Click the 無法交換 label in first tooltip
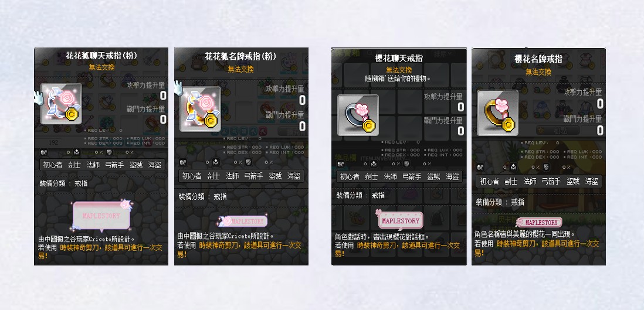644x310 pixels. pyautogui.click(x=101, y=67)
